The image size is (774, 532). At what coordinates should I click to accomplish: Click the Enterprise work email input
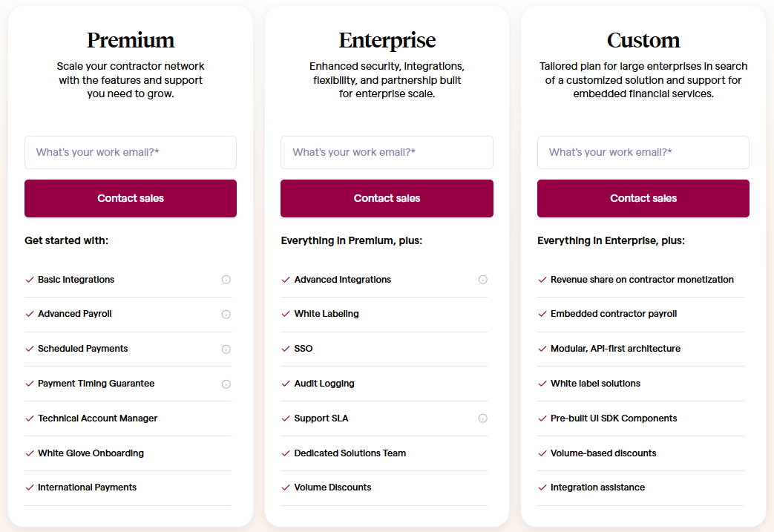coord(387,152)
